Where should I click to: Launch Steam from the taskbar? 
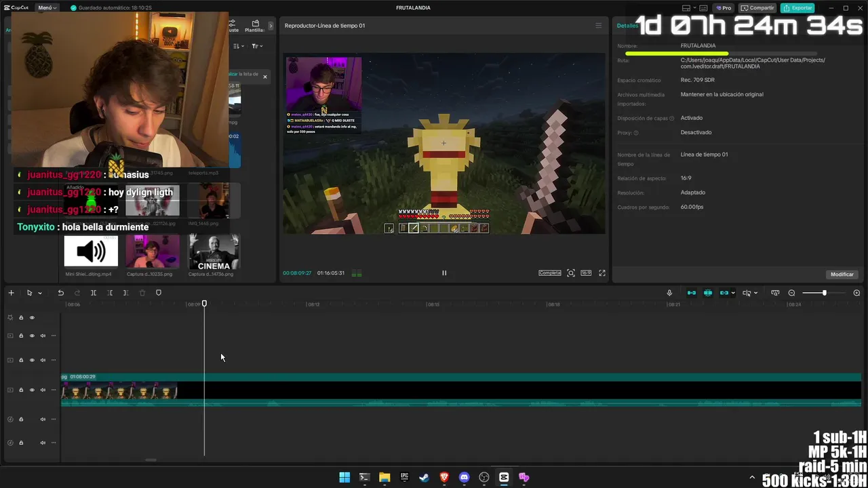(425, 477)
